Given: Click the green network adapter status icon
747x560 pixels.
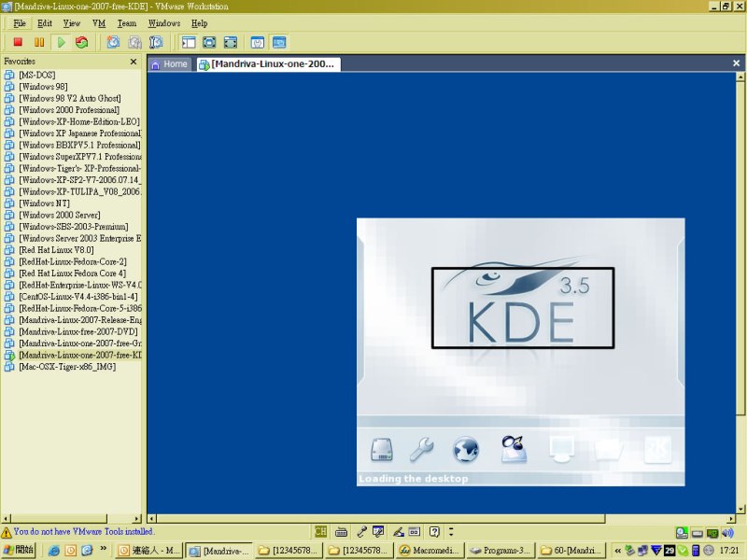Looking at the screenshot, I should click(712, 533).
